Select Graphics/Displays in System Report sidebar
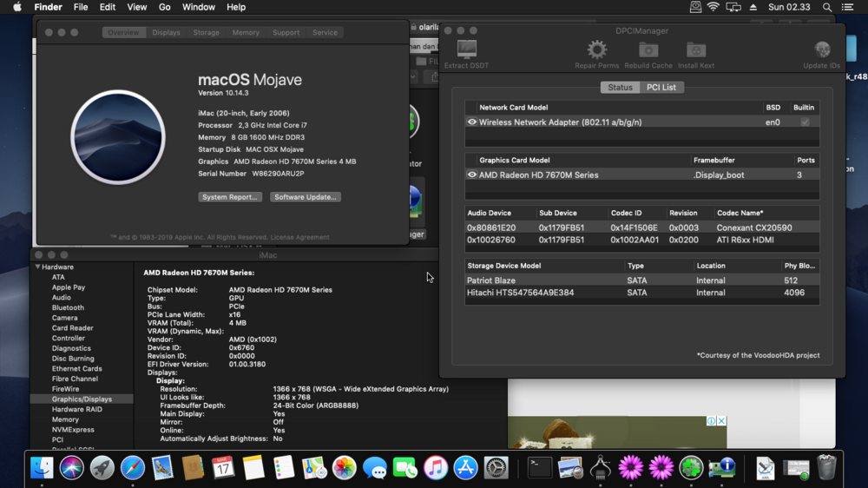868x488 pixels. click(82, 399)
